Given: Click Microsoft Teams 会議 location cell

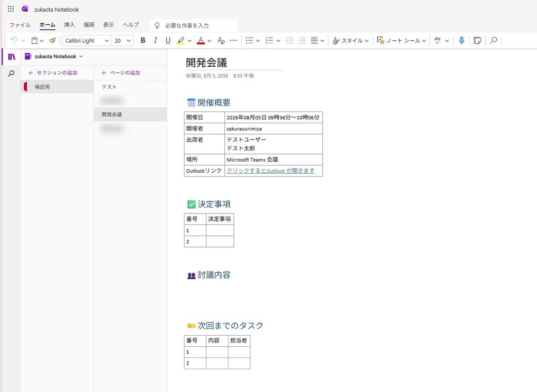Looking at the screenshot, I should [x=273, y=159].
